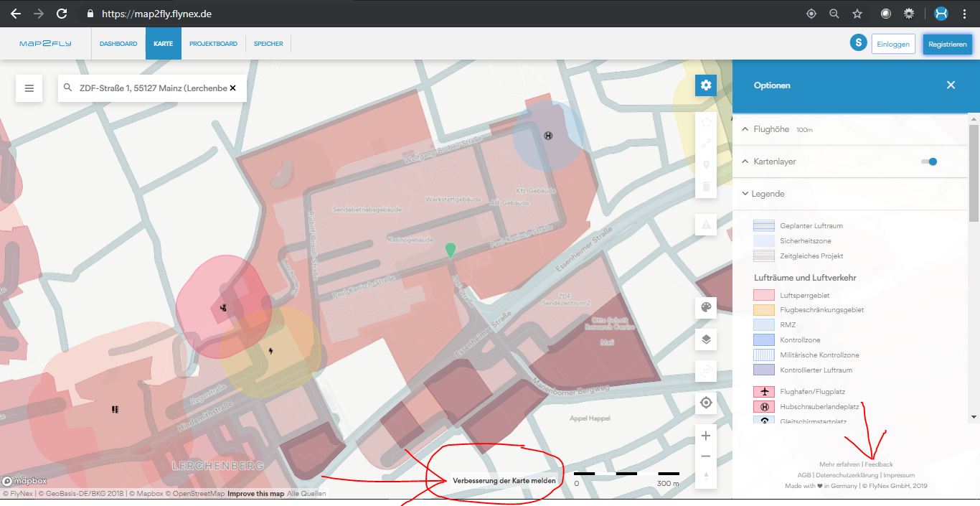Select the place marker pin icon
The image size is (980, 506).
click(x=705, y=164)
